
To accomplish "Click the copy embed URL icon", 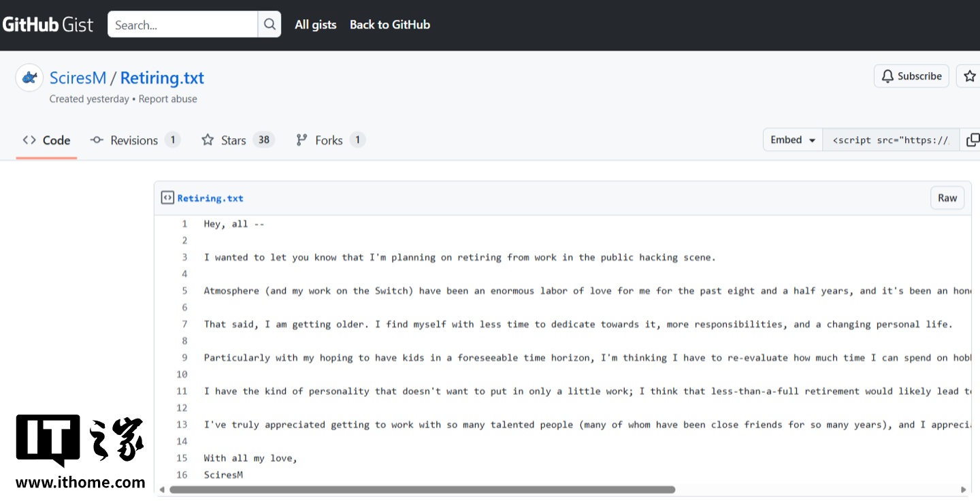I will coord(972,140).
